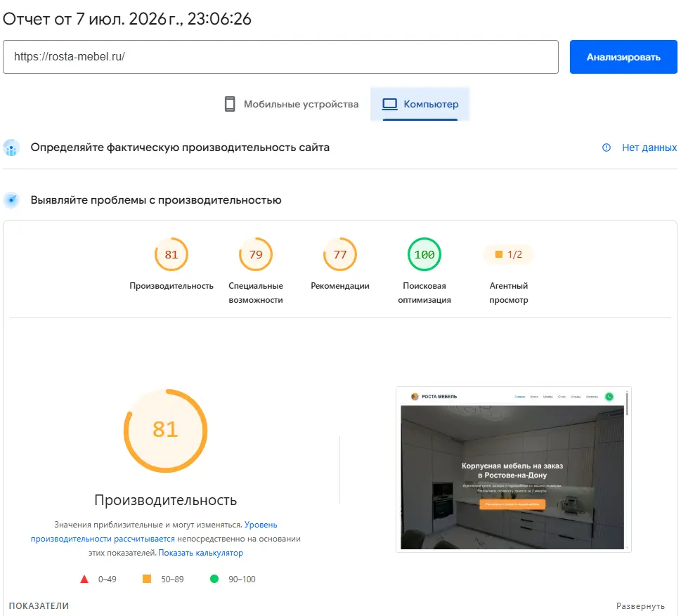The image size is (681, 616).
Task: Open Поисковая оптимизация score gauge 100
Action: [424, 254]
